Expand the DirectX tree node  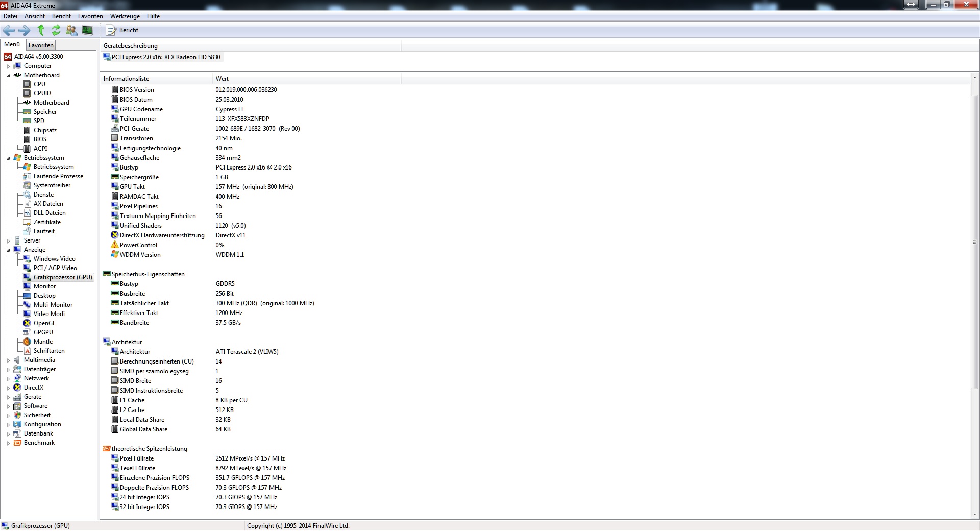pos(8,388)
